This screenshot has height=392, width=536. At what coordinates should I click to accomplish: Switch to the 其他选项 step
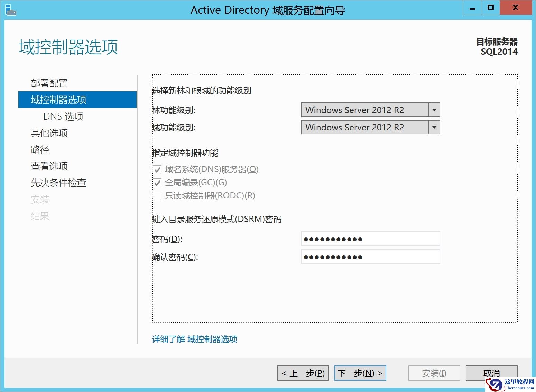tap(49, 133)
